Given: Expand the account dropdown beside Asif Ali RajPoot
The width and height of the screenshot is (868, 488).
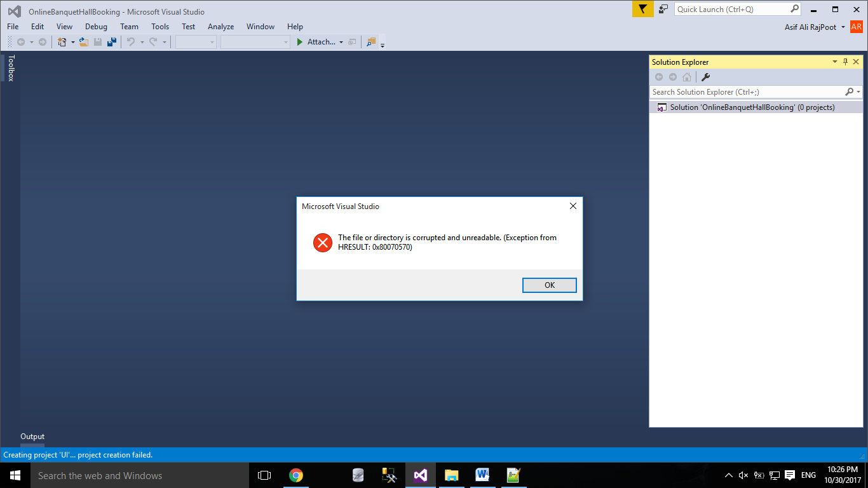Looking at the screenshot, I should [x=843, y=27].
